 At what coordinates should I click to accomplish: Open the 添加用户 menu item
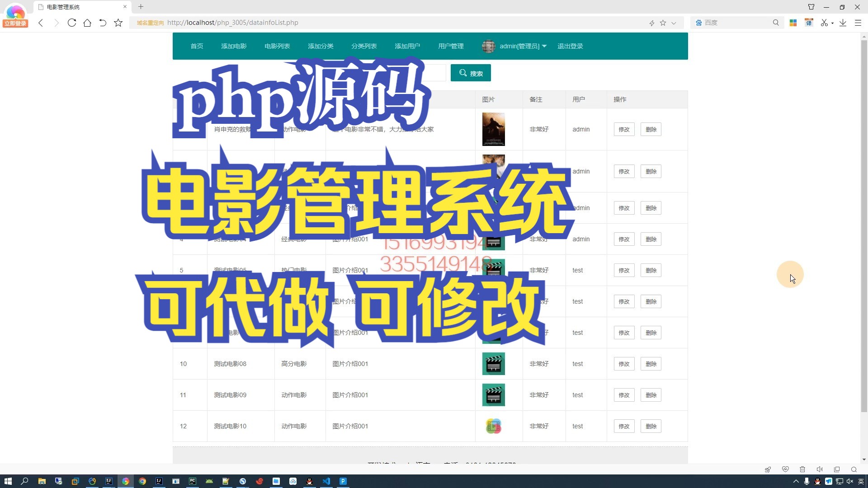tap(407, 46)
